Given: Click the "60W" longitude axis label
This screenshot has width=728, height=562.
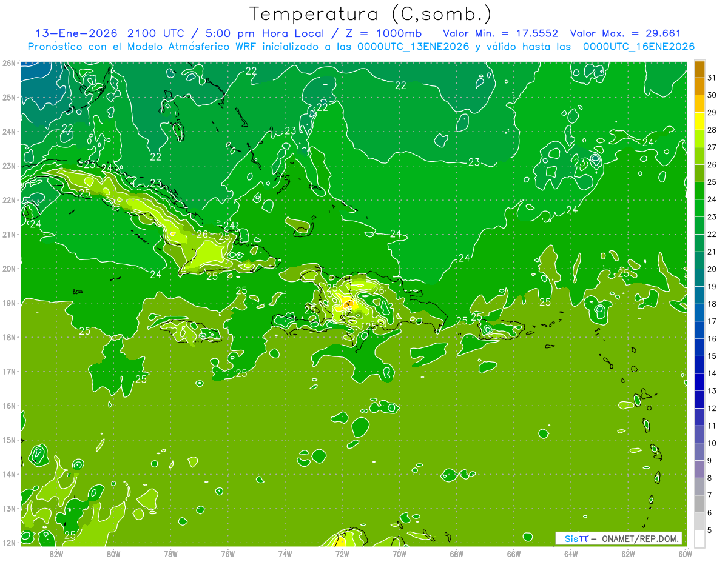Looking at the screenshot, I should (685, 553).
